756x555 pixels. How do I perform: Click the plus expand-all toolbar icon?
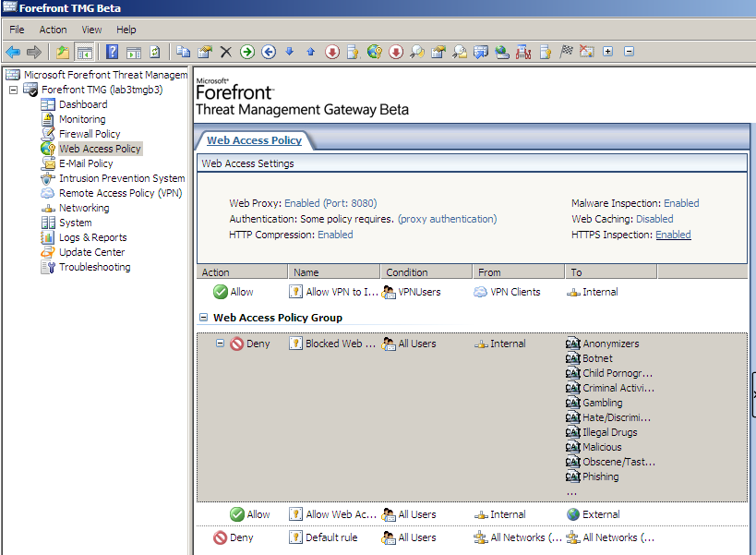pos(608,52)
